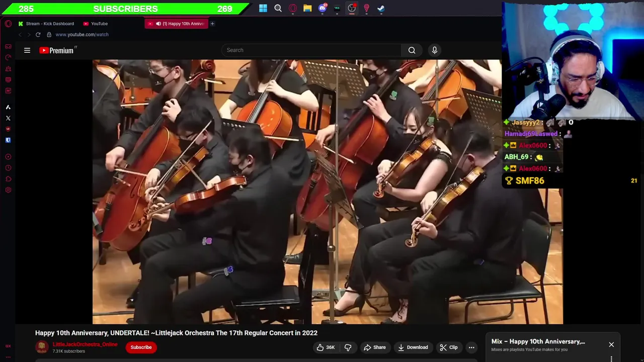Like the video with 36K likes
644x362 pixels.
(325, 347)
